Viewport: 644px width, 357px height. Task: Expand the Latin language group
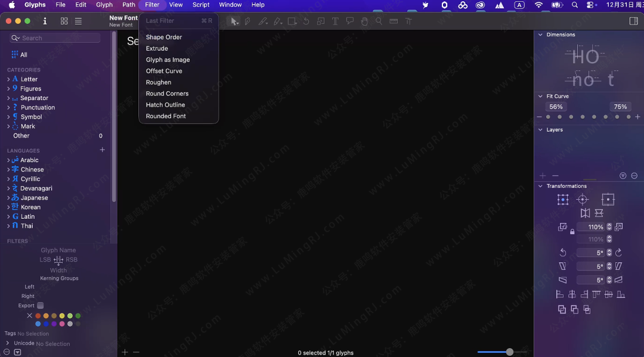8,217
